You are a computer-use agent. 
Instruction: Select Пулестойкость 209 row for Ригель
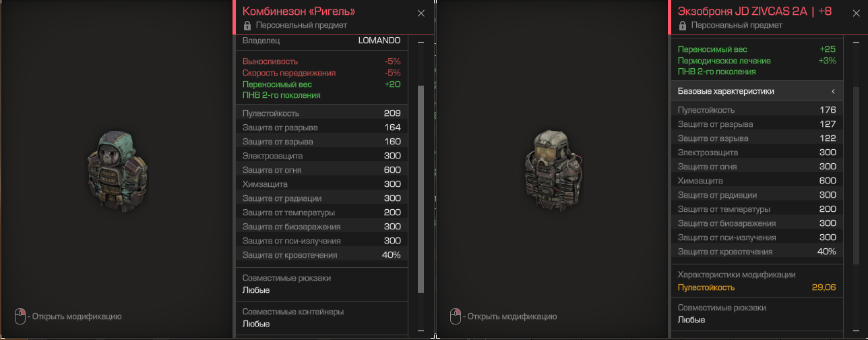[321, 113]
